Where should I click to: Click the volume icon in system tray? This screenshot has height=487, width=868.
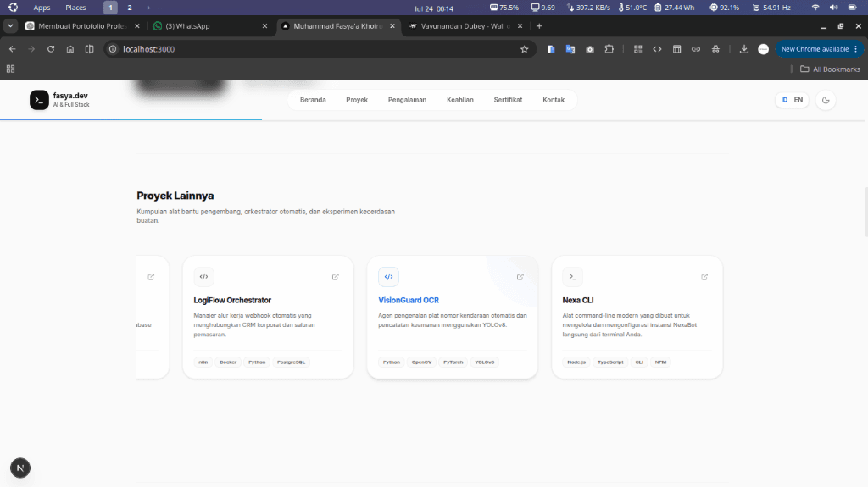click(834, 8)
